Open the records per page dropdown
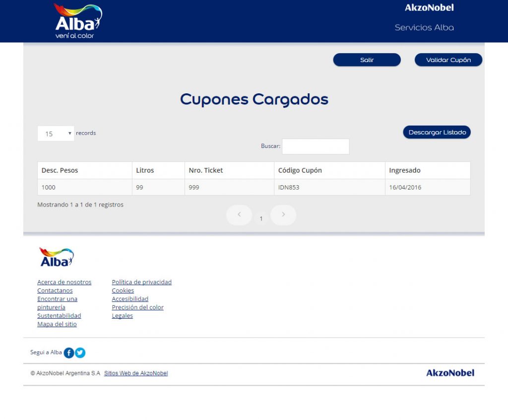This screenshot has width=508, height=420. (55, 134)
